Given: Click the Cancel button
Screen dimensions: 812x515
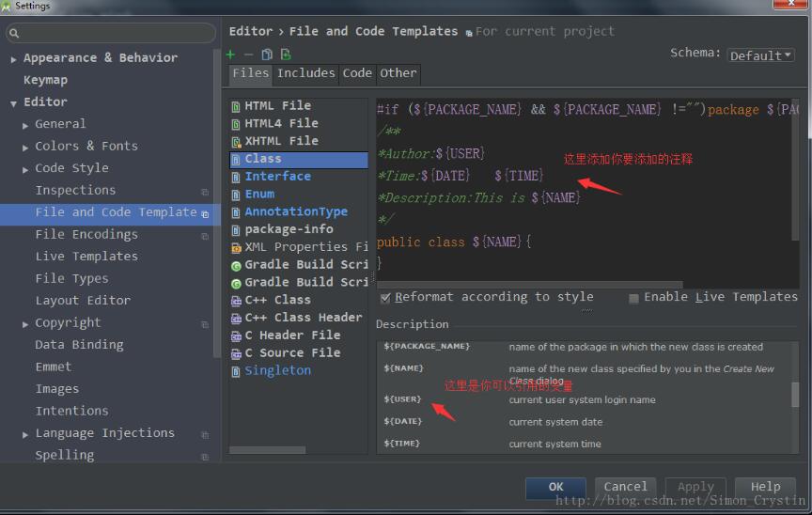Looking at the screenshot, I should click(x=625, y=487).
